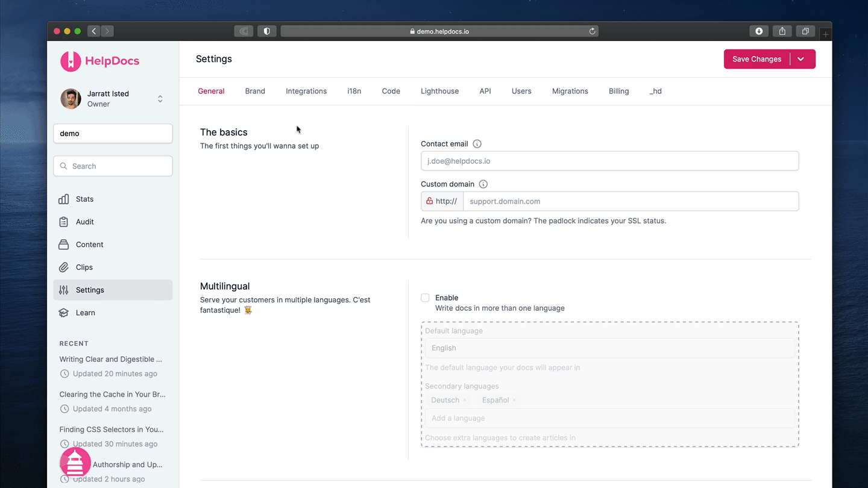Click the red padlock SSL icon
This screenshot has width=868, height=488.
[x=429, y=201]
